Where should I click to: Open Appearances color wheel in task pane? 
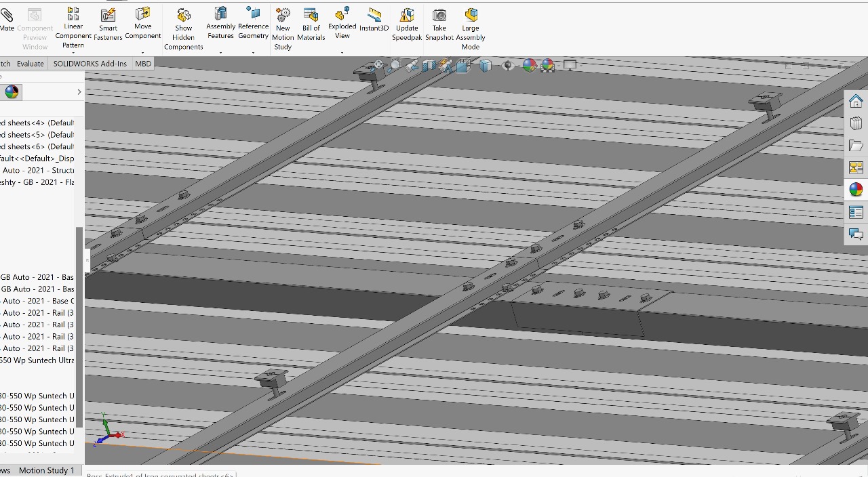pyautogui.click(x=856, y=190)
